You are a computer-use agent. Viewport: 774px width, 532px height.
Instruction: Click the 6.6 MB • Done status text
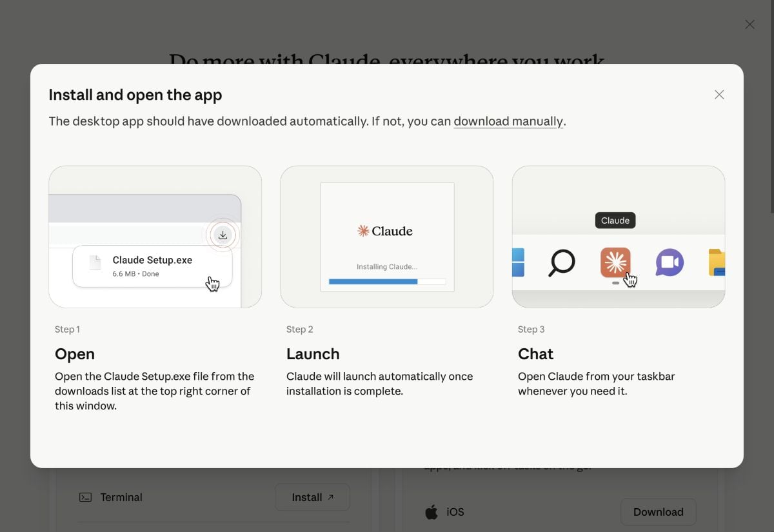[x=135, y=274]
